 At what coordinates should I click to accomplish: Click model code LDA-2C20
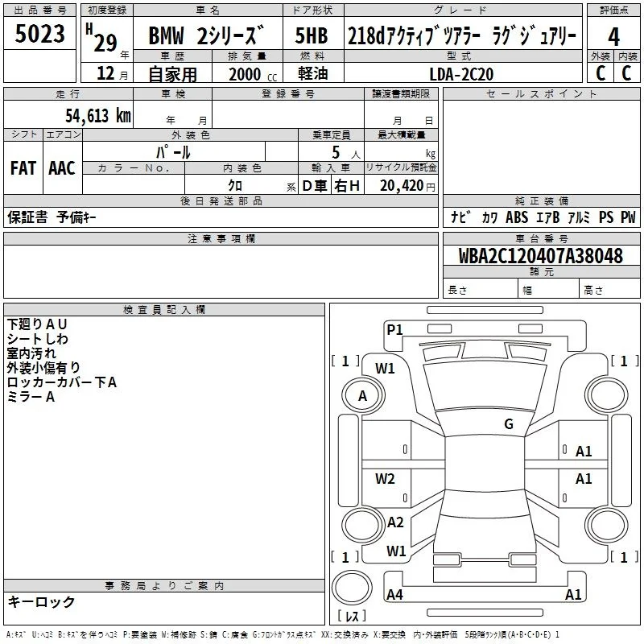[461, 74]
